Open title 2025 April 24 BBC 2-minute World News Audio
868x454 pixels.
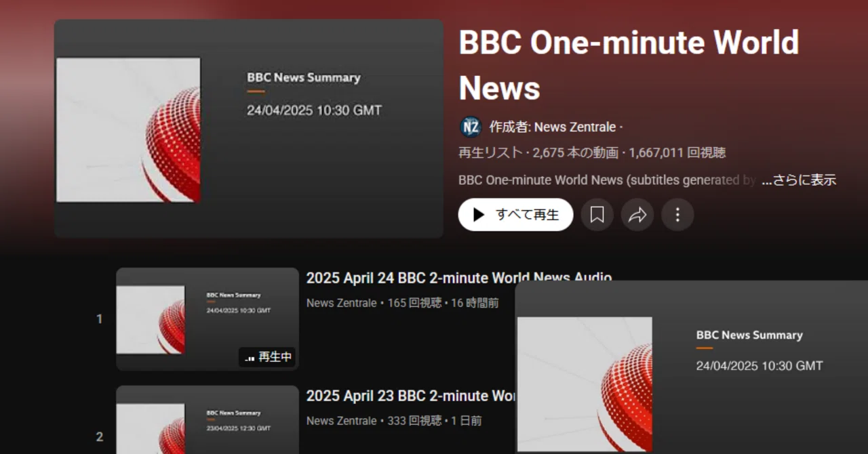pos(459,278)
